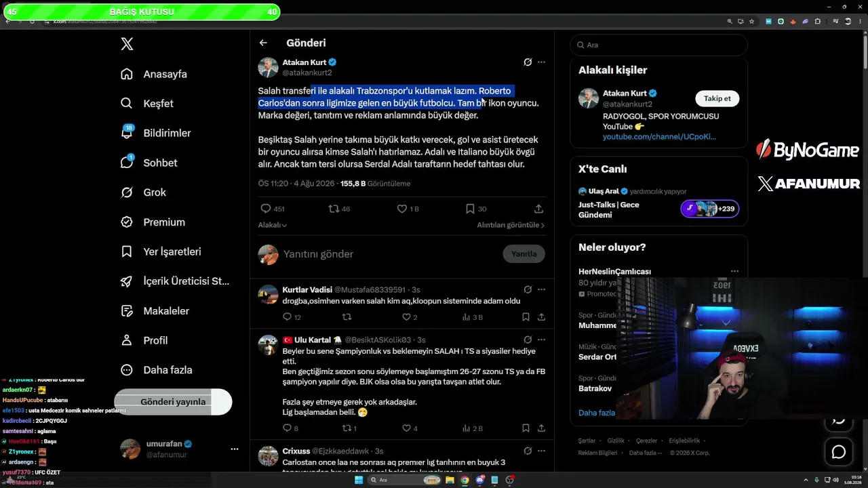Click the X search field Ara
This screenshot has height=488, width=868.
point(658,45)
